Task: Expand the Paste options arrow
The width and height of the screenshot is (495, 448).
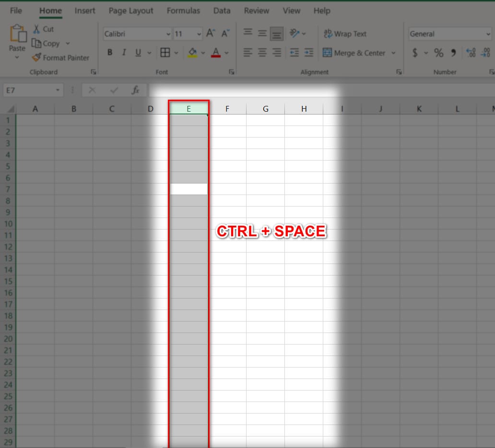Action: tap(17, 57)
